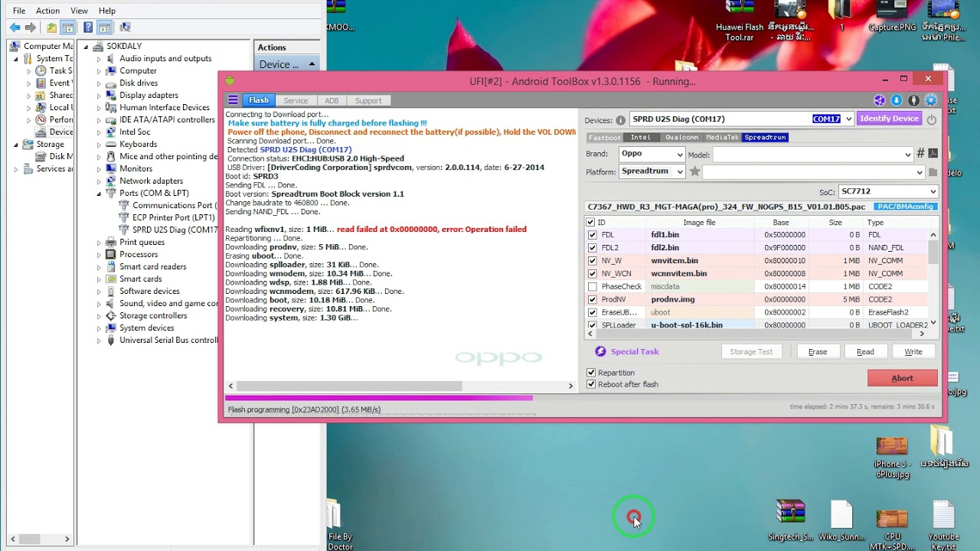
Task: Click the blue download arrow icon in UFI
Action: coord(897,100)
